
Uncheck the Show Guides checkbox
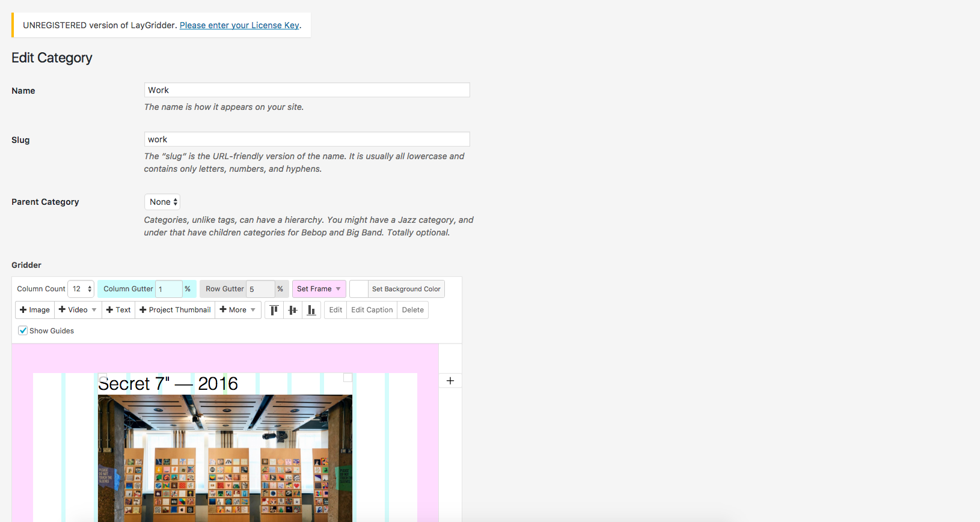pos(23,330)
